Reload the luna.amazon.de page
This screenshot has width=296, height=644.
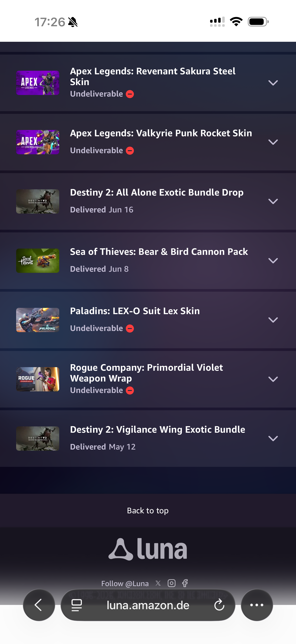pyautogui.click(x=219, y=605)
